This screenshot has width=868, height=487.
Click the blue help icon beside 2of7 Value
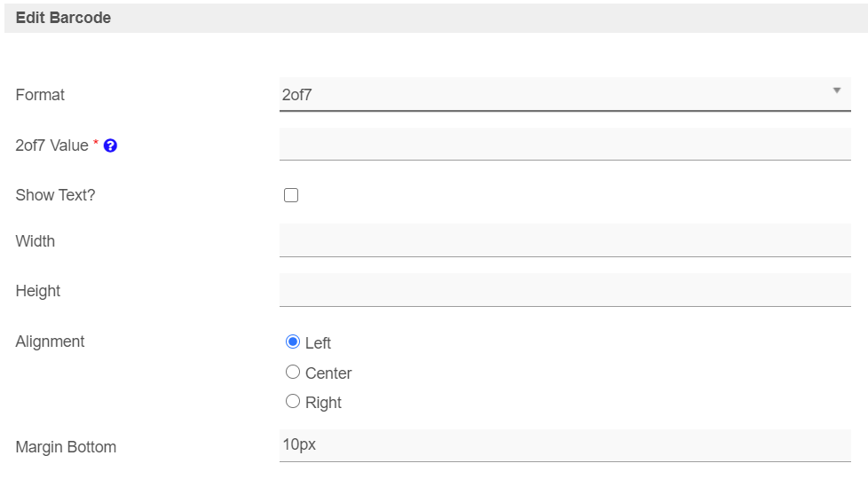(111, 145)
